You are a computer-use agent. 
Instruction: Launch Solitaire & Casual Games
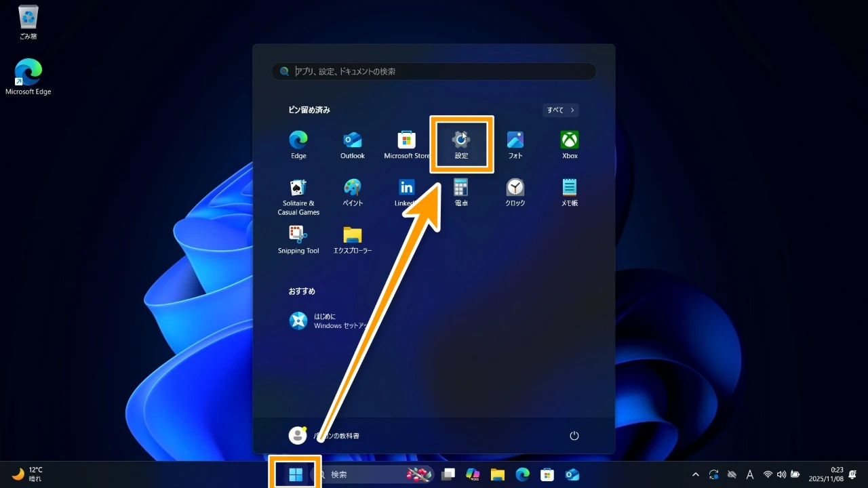(298, 195)
